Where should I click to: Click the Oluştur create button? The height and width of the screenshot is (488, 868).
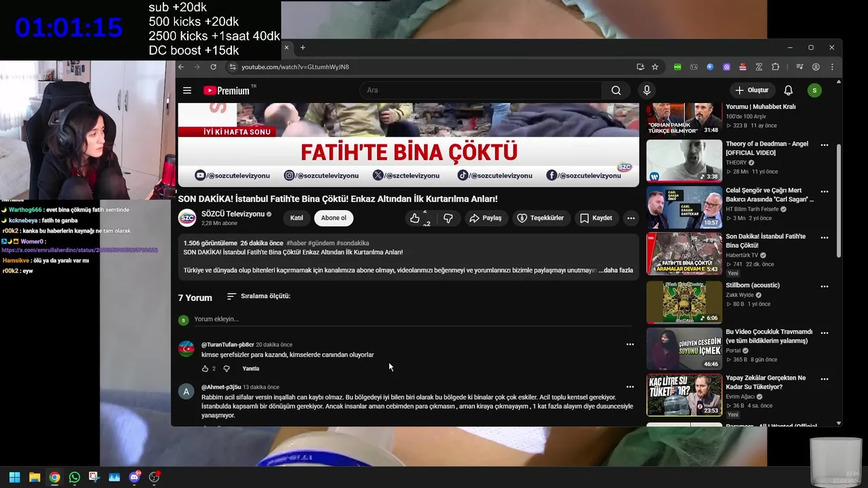[x=752, y=90]
